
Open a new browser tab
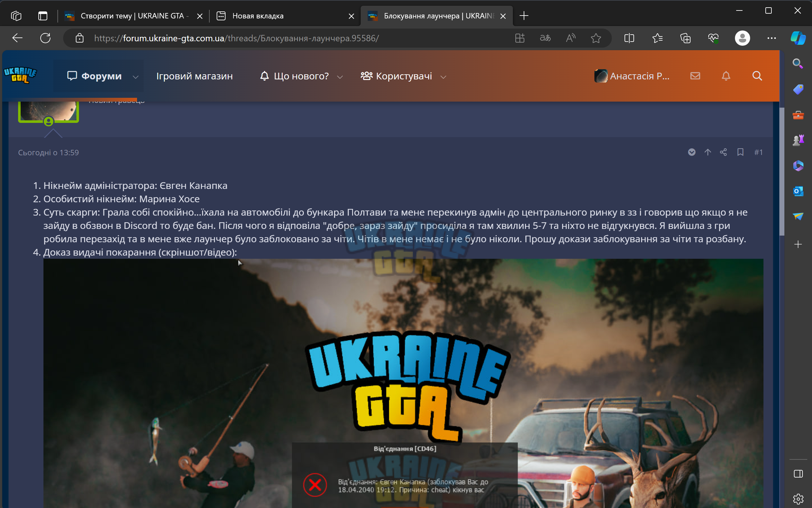[524, 16]
